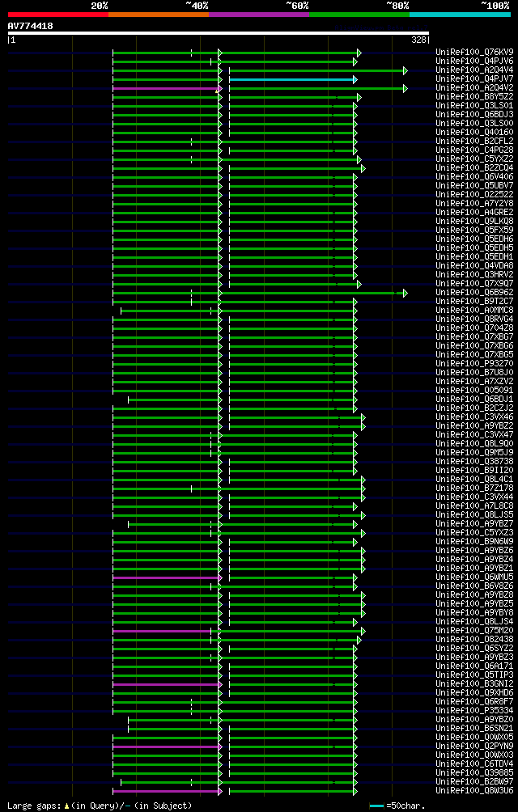Click the UniRef100_C4PG28 label
Viewport: 518px width, 812px height.
point(474,150)
